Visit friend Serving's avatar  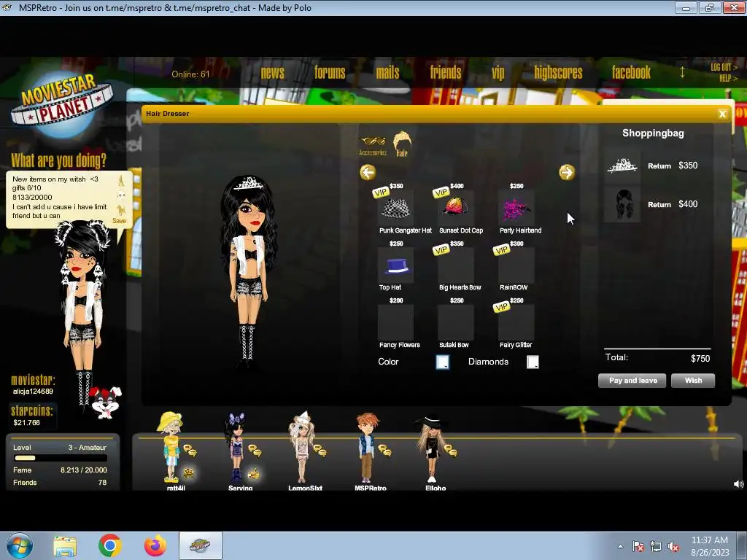(236, 448)
